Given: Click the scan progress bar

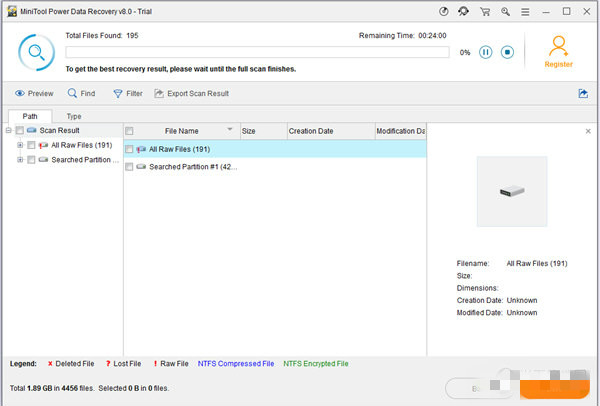Looking at the screenshot, I should tap(257, 52).
